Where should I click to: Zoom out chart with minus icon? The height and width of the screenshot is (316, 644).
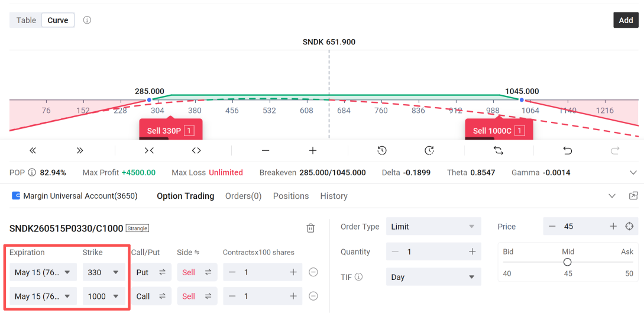click(266, 151)
